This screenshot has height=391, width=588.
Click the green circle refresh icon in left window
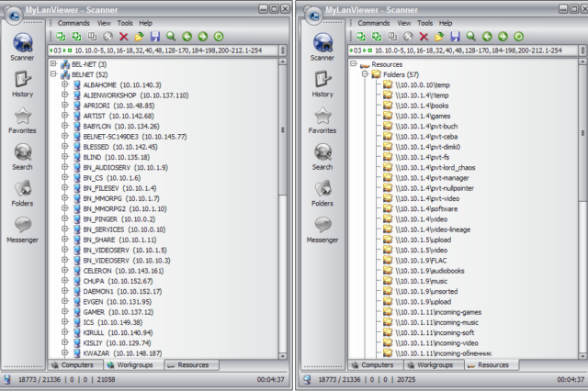tap(219, 37)
